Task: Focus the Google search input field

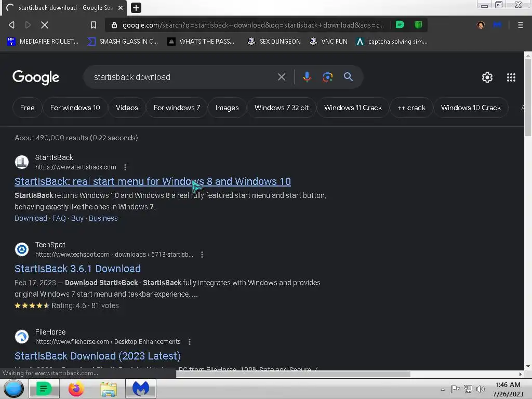Action: tap(183, 77)
